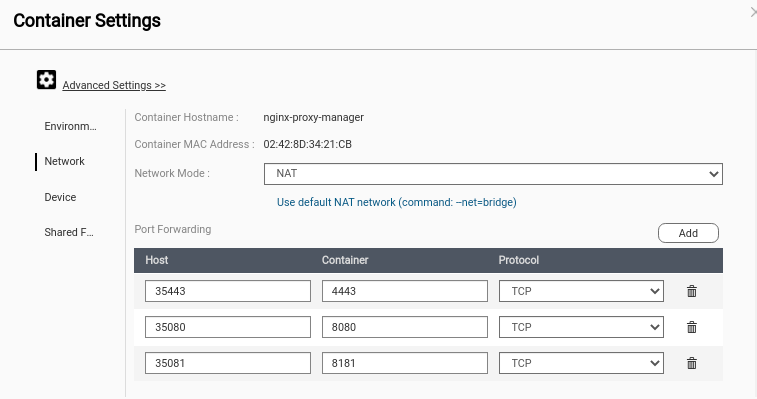The width and height of the screenshot is (757, 399).
Task: Add a new port forwarding rule
Action: (x=688, y=233)
